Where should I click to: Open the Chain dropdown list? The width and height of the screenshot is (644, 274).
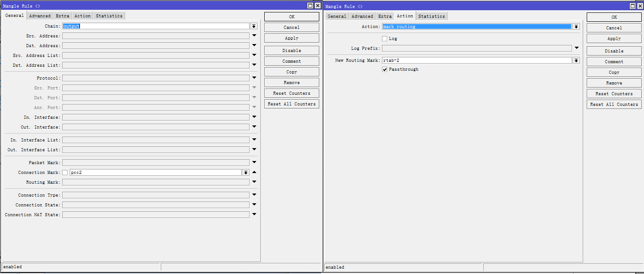(254, 26)
